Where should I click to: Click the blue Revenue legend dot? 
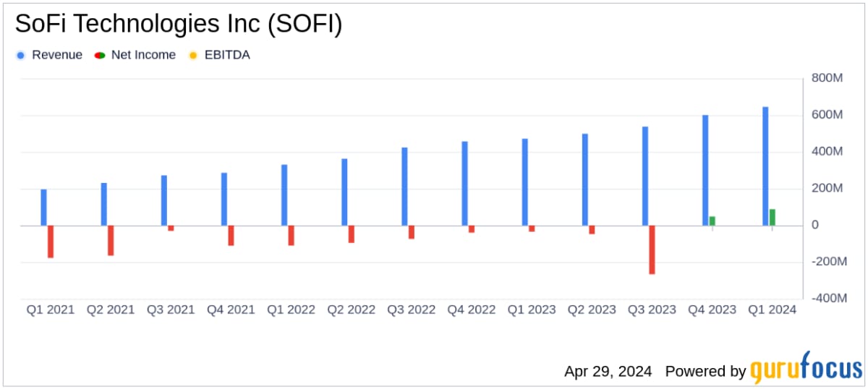click(20, 56)
